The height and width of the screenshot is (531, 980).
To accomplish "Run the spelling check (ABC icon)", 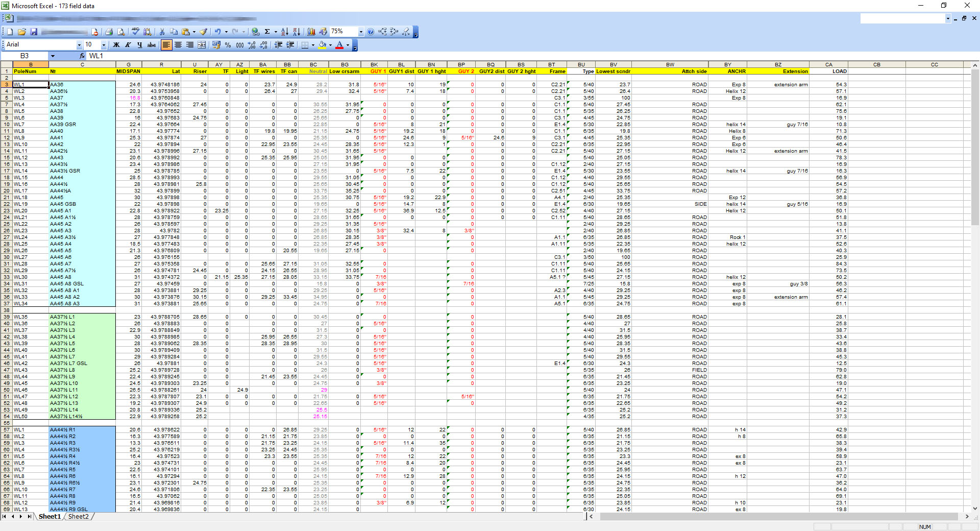I will (x=135, y=32).
